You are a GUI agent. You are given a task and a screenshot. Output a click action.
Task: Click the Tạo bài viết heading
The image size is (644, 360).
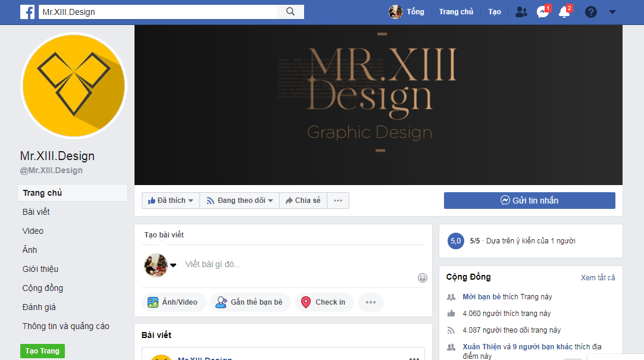coord(164,235)
